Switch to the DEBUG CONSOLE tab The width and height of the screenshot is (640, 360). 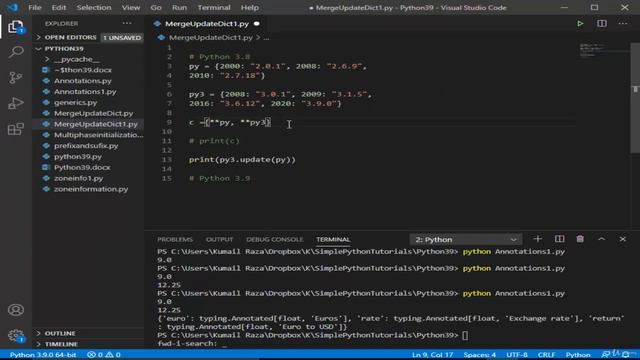point(274,240)
